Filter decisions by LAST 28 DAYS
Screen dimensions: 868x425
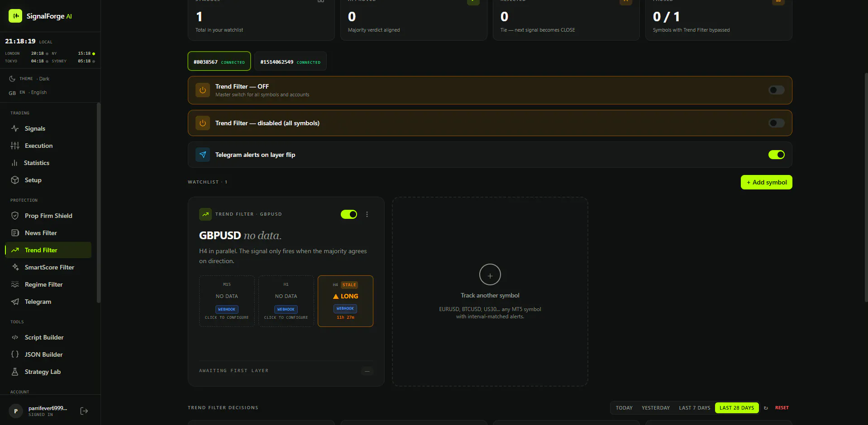[737, 408]
